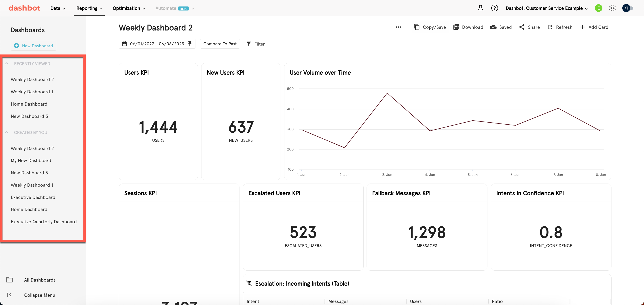Click the Users KPI card title
644x305 pixels.
136,73
